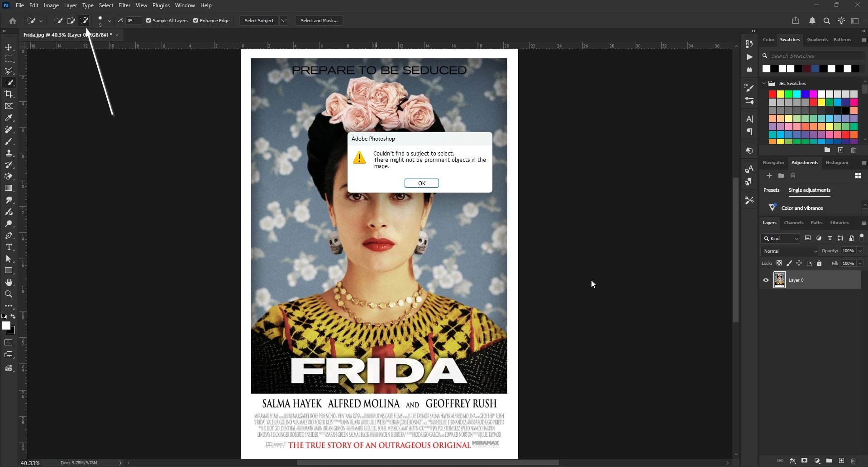Open the Paragraph panel icon
This screenshot has width=868, height=467.
point(749,132)
